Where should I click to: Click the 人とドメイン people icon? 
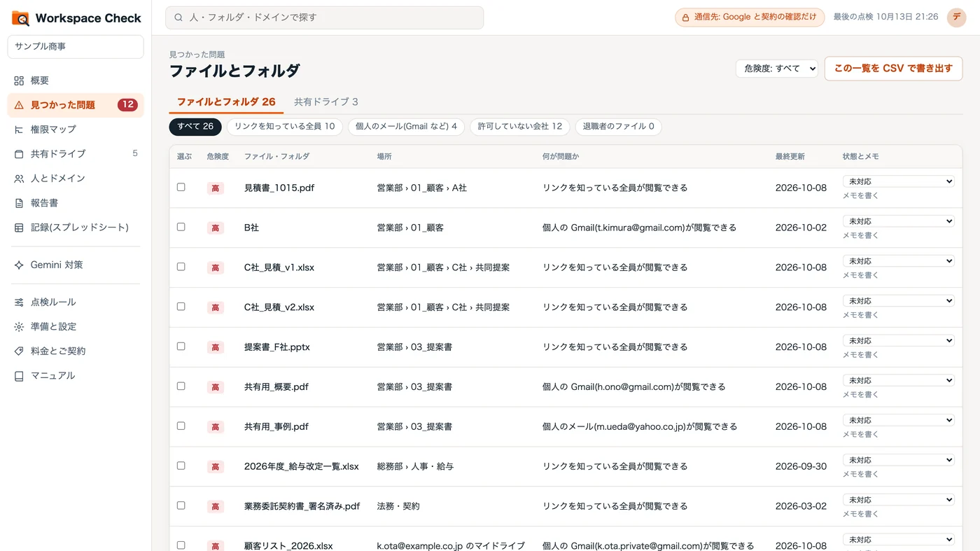click(x=19, y=179)
